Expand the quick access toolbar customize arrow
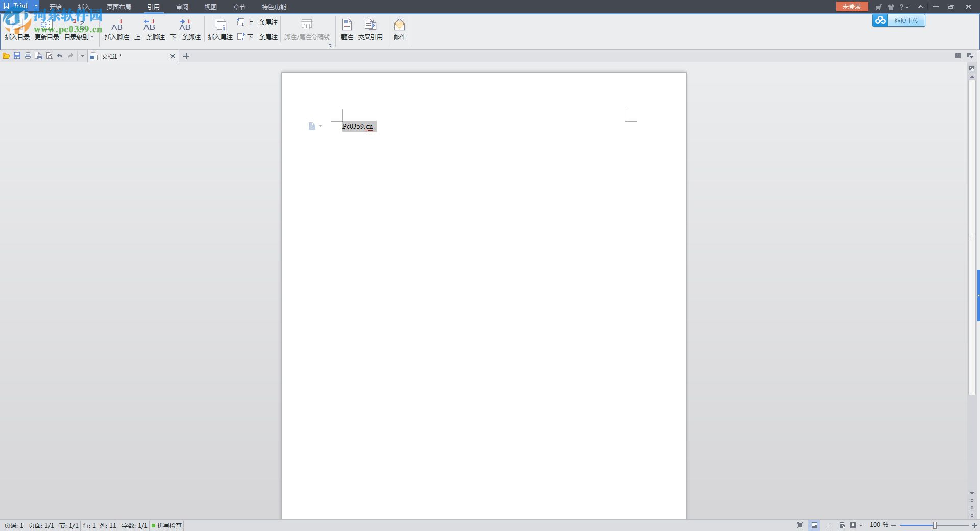The height and width of the screenshot is (531, 980). [x=82, y=56]
